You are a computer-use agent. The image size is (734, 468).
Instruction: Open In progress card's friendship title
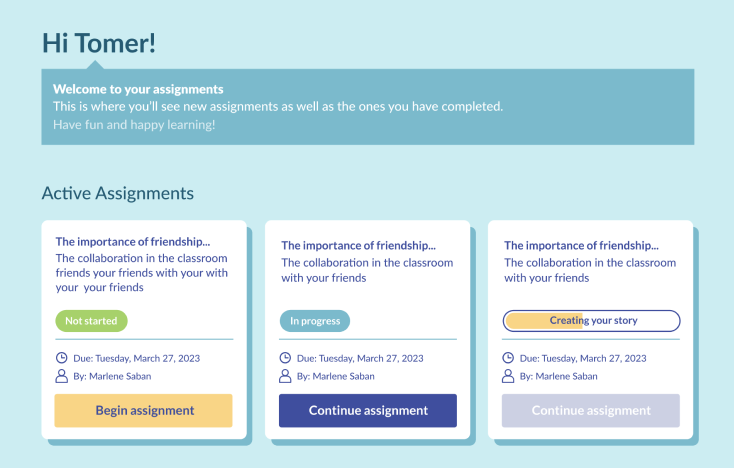(359, 246)
